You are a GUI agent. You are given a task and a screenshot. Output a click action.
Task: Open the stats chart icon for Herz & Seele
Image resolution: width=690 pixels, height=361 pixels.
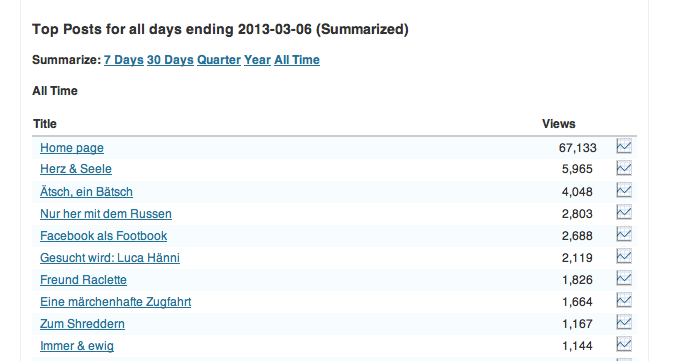624,168
